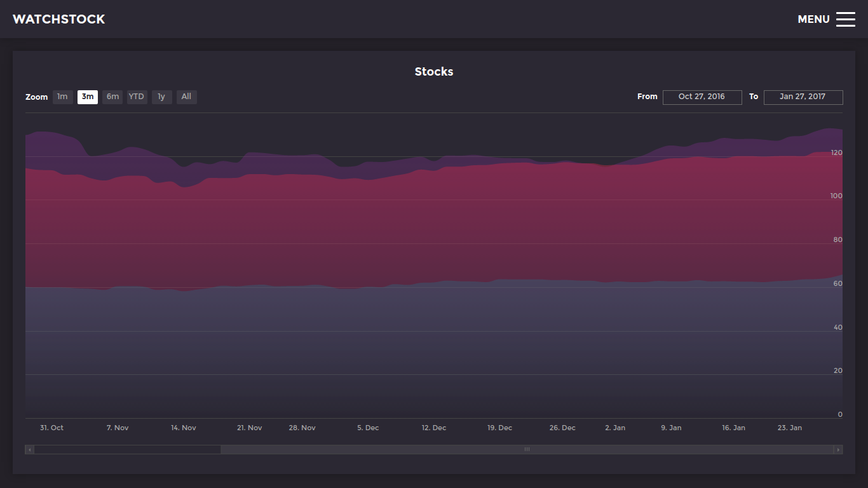Grab the navigator scrollbar center handle
The width and height of the screenshot is (868, 488).
[x=526, y=450]
